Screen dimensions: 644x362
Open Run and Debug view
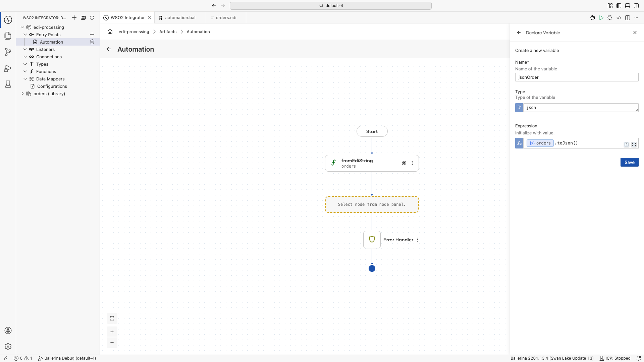[x=8, y=68]
